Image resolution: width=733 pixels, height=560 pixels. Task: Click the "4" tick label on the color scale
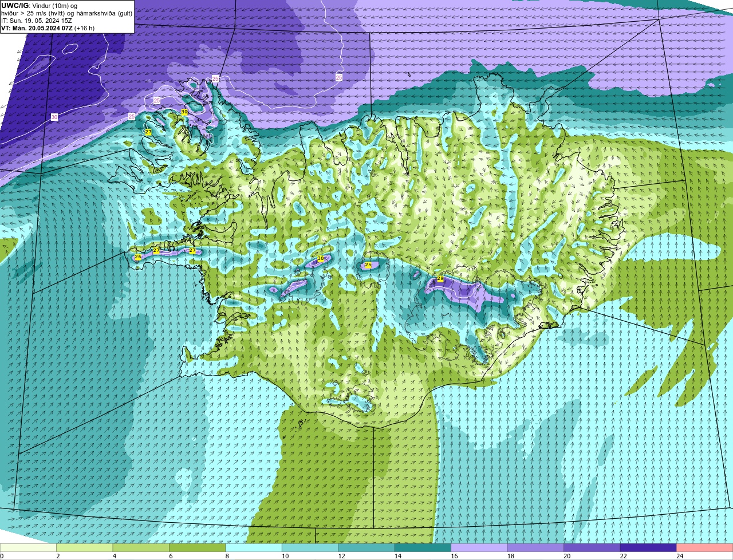click(114, 556)
